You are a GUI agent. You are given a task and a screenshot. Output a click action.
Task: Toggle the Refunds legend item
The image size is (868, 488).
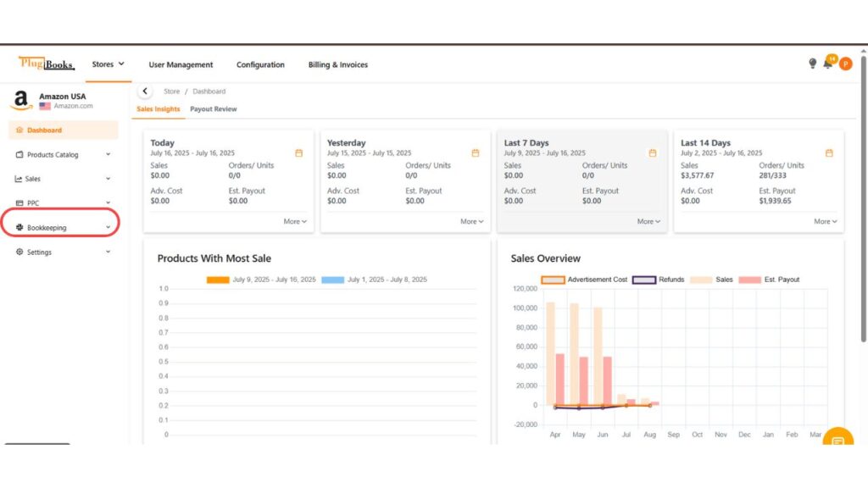(658, 280)
